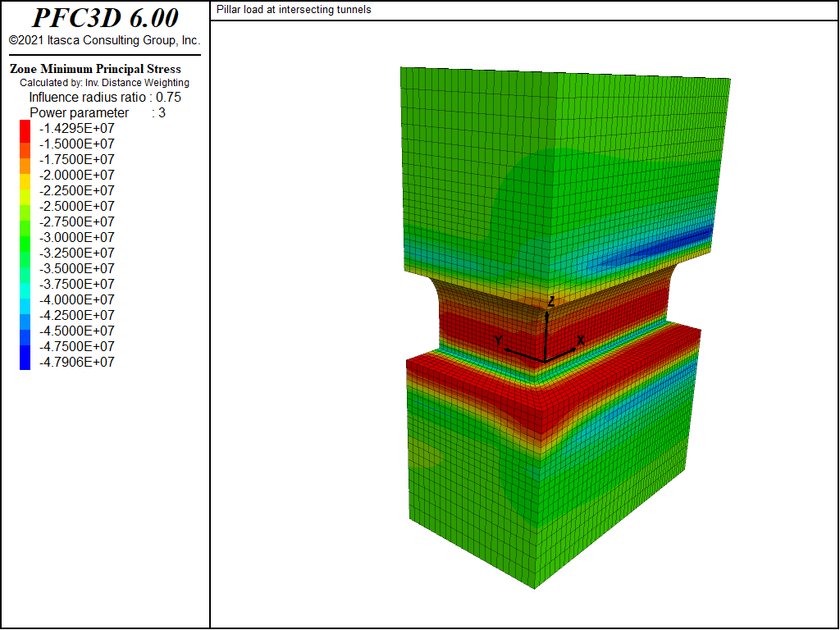
Task: Select the legend value -3.5000E+07
Action: (76, 268)
